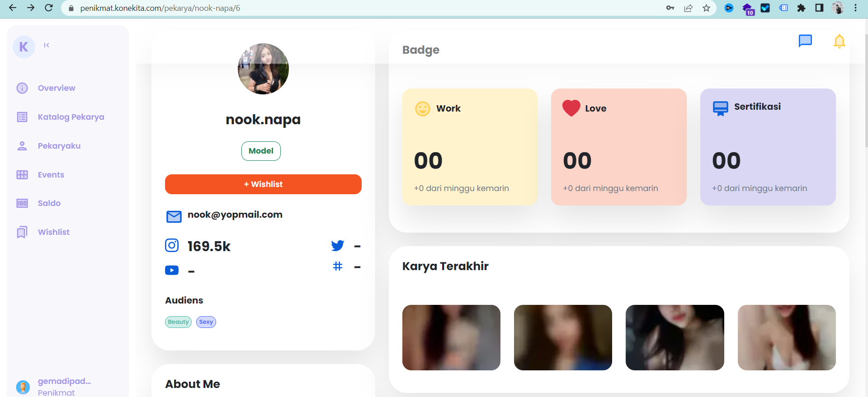Click the Pekaryaku person icon
This screenshot has height=397, width=868.
click(x=22, y=146)
